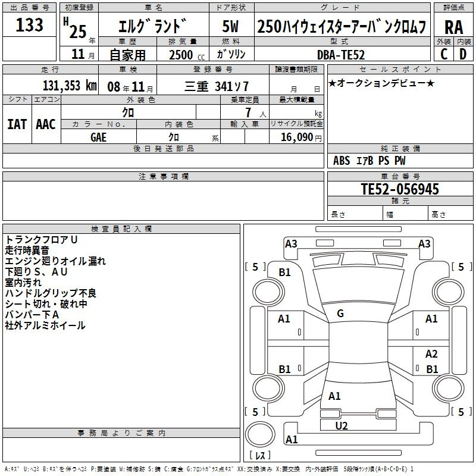Select the U2 dent mark on rear bumper
Viewport: 476px width, 476px height.
click(342, 425)
